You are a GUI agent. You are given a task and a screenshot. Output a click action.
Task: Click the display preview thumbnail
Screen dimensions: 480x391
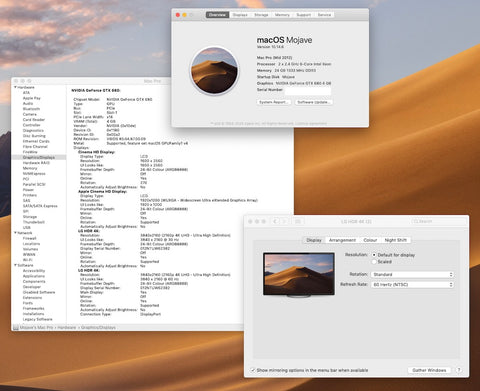[299, 274]
